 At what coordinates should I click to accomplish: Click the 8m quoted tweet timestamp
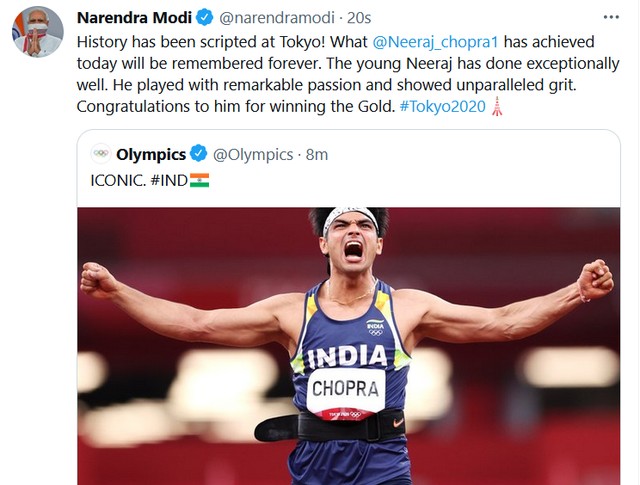tap(317, 155)
